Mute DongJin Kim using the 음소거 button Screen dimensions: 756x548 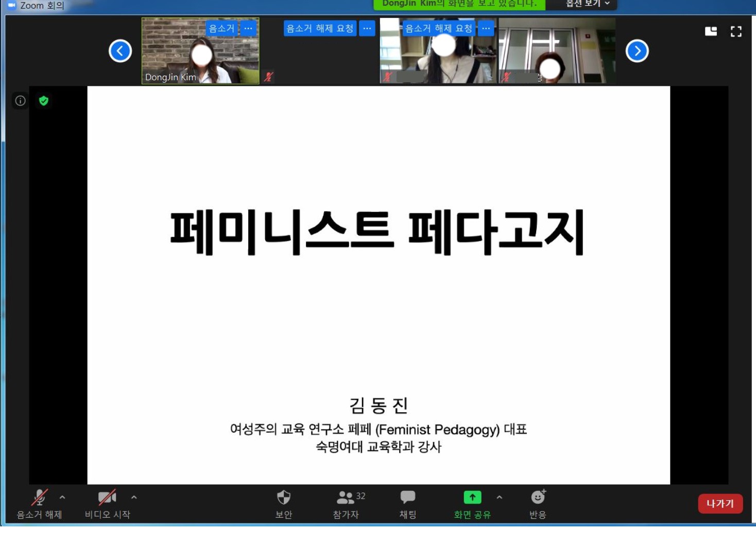tap(222, 29)
